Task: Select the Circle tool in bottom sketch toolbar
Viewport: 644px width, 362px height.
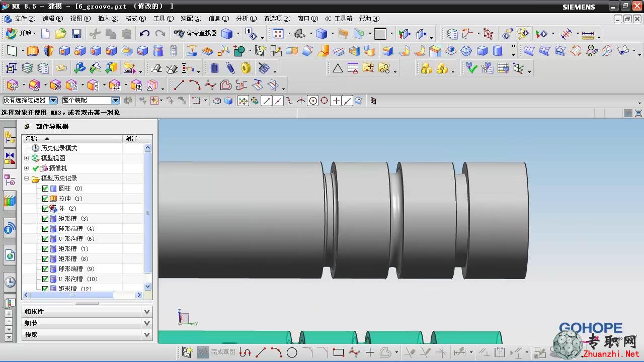Action: 292,352
